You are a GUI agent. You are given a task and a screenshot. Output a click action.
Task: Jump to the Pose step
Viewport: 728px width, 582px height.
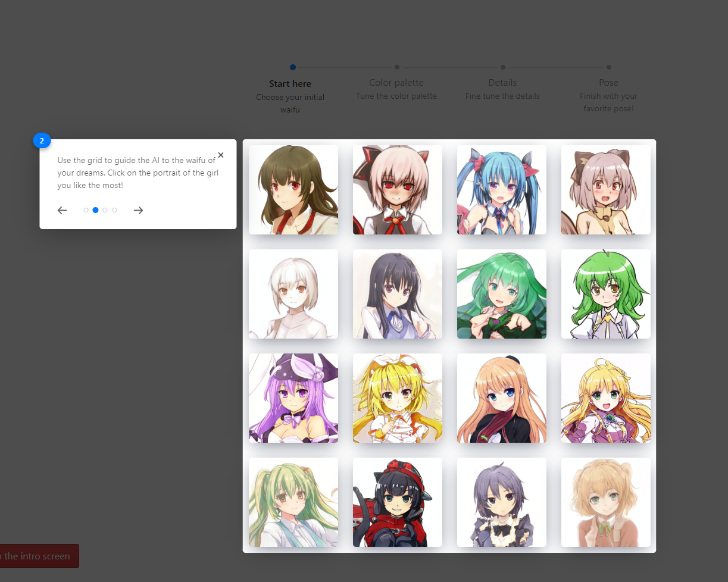[608, 83]
